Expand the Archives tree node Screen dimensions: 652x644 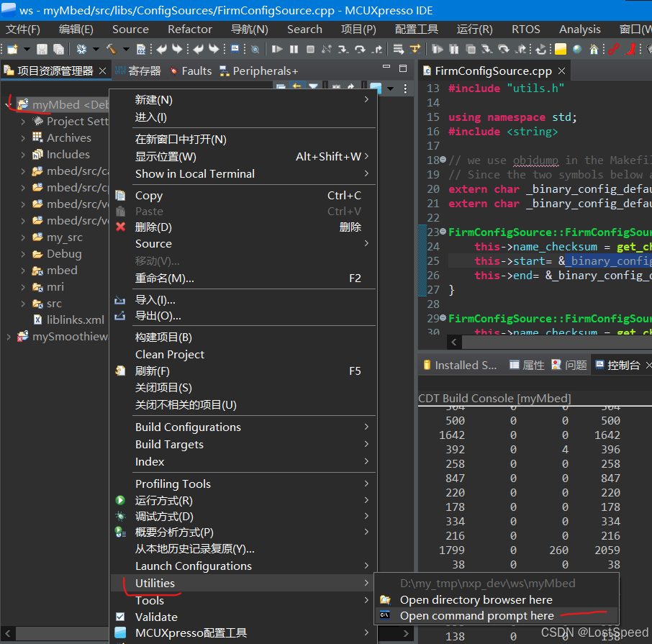click(23, 138)
